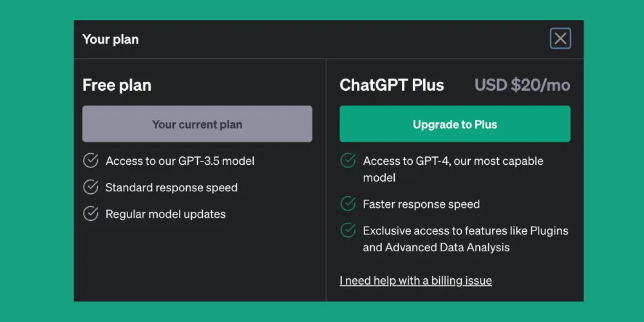The image size is (644, 322).
Task: Click the checkmark icon next to Standard response speed
Action: point(91,187)
